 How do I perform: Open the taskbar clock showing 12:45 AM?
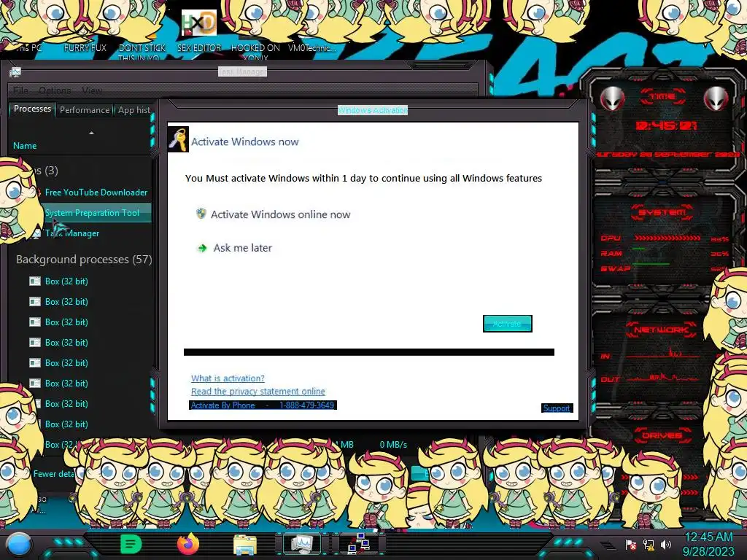click(709, 545)
